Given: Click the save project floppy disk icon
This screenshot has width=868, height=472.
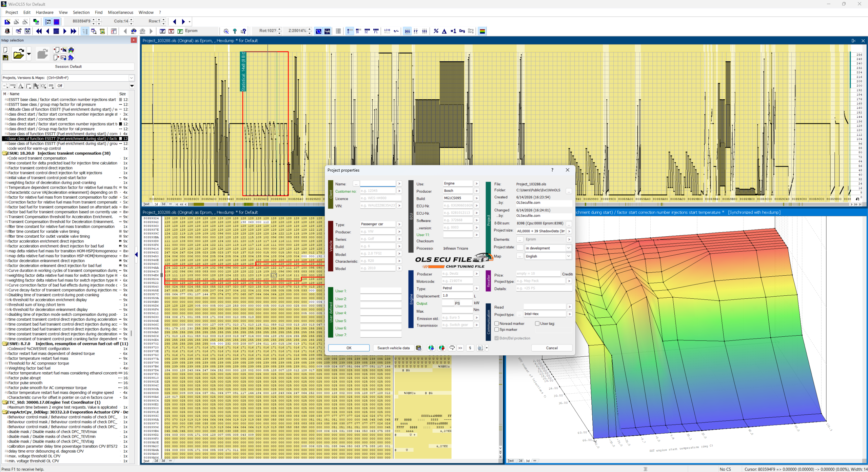Looking at the screenshot, I should tap(5, 58).
